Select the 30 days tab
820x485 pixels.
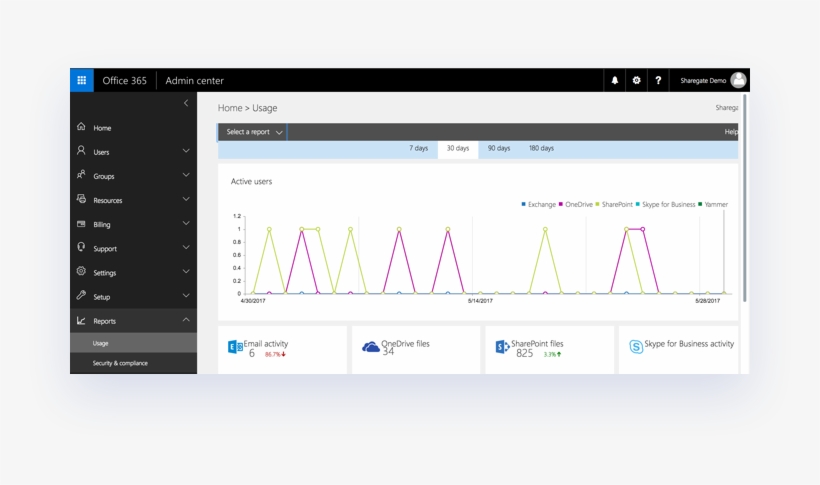(x=458, y=149)
